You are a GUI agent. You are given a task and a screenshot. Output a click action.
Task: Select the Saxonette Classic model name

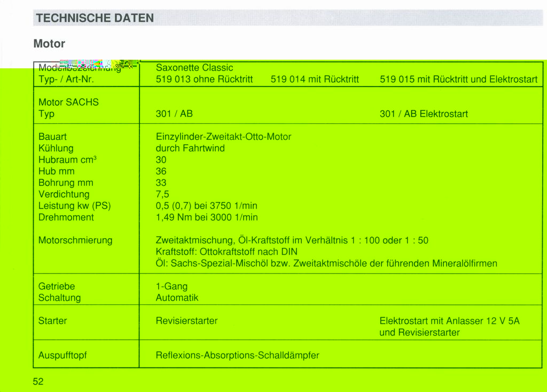point(194,68)
